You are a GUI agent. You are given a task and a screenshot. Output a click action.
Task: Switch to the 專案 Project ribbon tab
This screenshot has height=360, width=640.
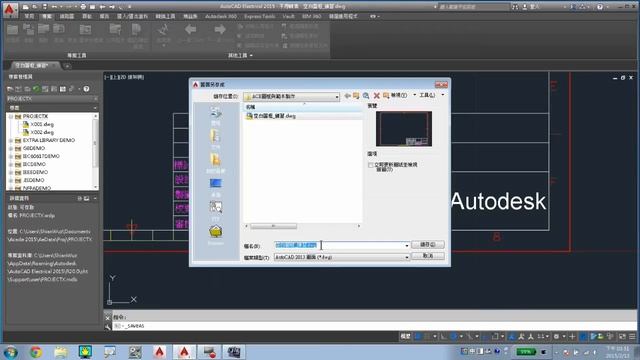coord(47,16)
